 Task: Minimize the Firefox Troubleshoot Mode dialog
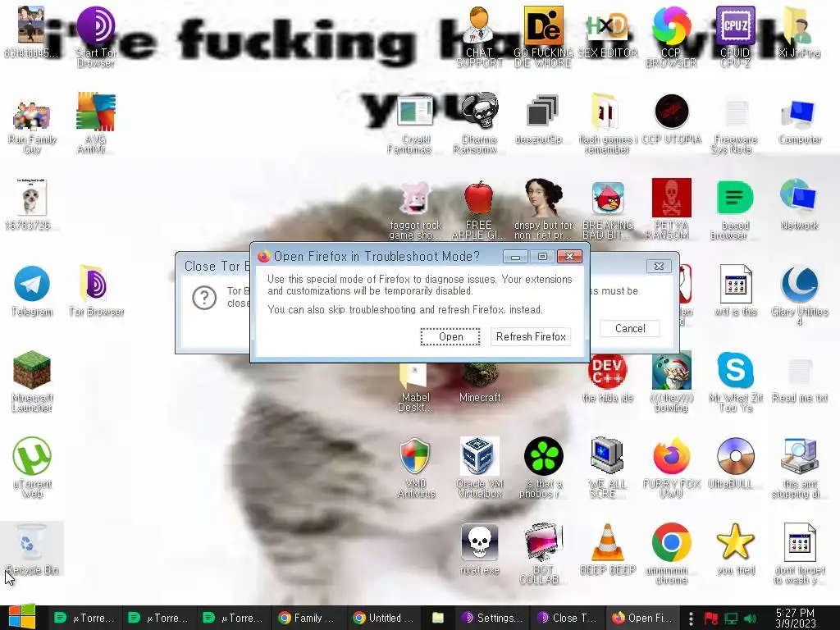coord(515,257)
